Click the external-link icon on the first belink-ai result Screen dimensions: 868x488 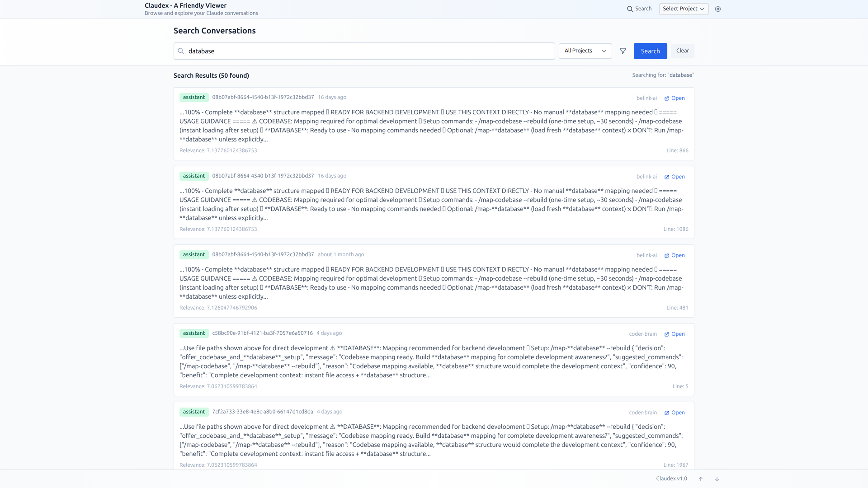point(667,98)
